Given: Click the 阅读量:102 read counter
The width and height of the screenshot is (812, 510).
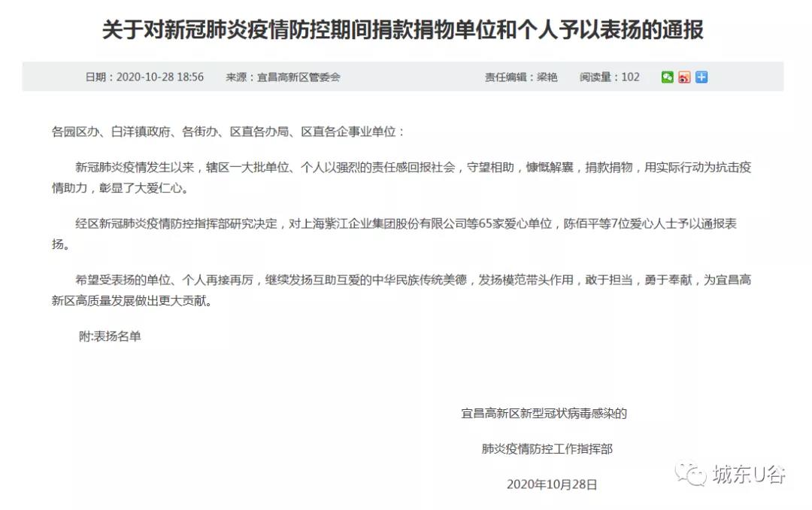Looking at the screenshot, I should (x=610, y=77).
